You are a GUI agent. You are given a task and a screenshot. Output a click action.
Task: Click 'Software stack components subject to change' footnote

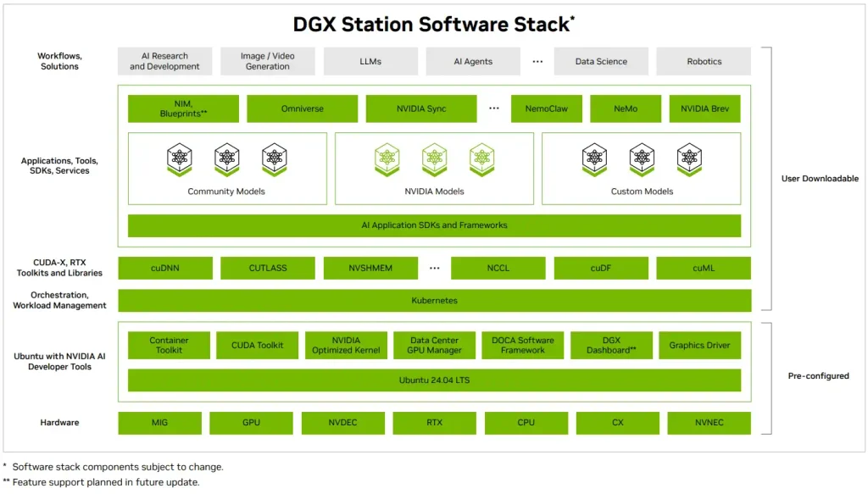118,467
